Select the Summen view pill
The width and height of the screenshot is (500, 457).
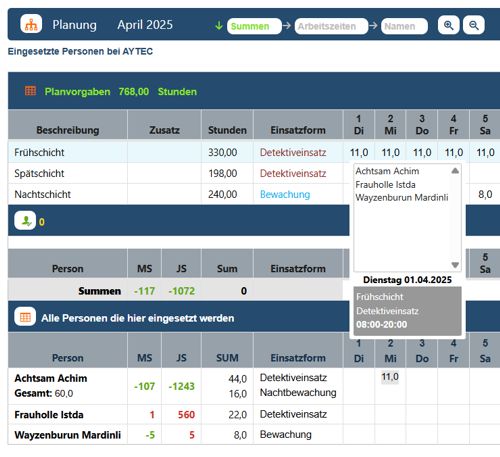pyautogui.click(x=254, y=26)
